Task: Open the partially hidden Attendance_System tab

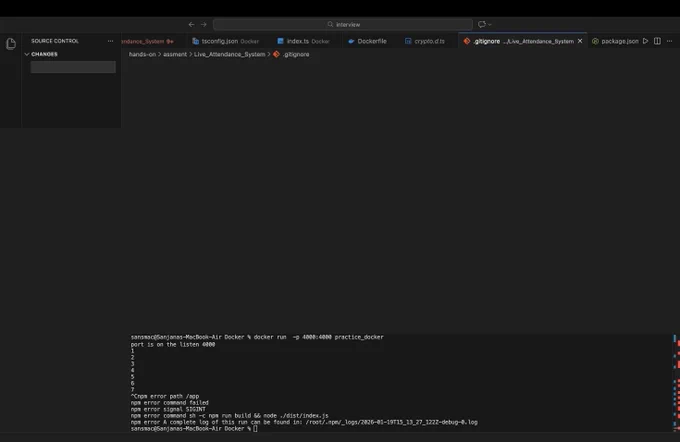Action: [147, 41]
